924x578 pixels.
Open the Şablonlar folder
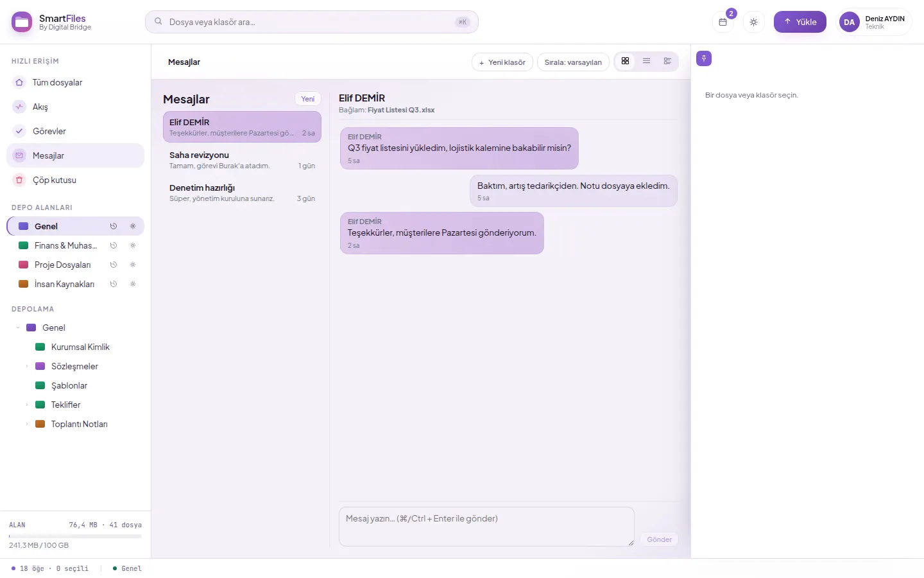pos(69,385)
